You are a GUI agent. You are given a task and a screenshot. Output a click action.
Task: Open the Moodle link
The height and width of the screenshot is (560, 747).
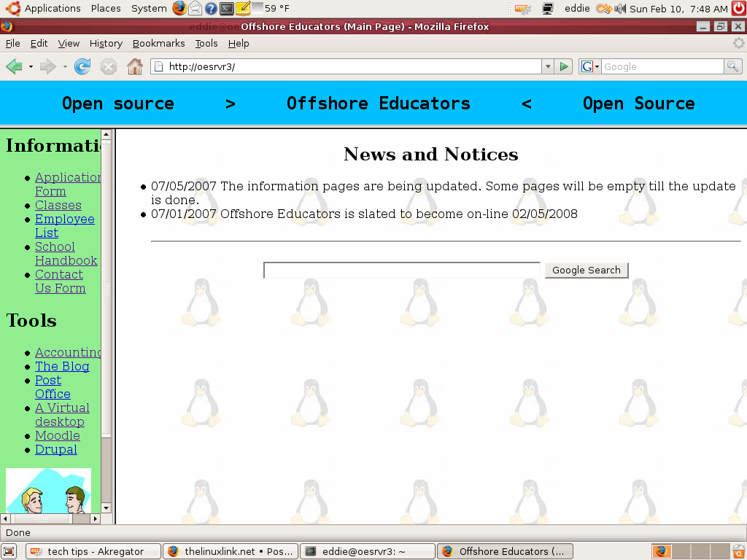point(58,435)
